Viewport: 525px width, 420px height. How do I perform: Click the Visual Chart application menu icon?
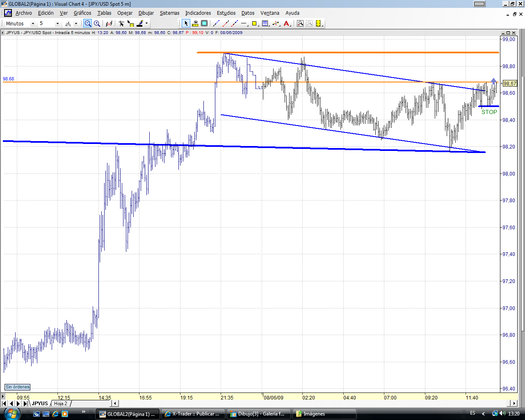pyautogui.click(x=8, y=13)
